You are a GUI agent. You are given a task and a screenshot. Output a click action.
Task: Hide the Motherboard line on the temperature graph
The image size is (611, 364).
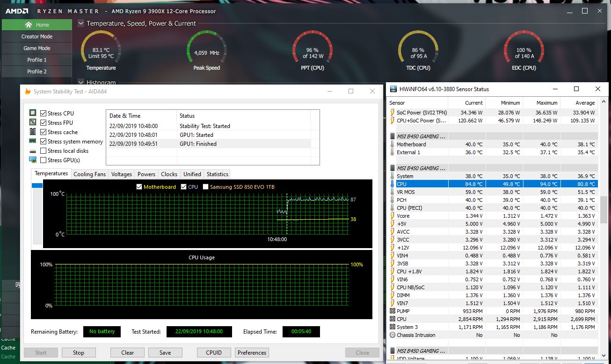tap(138, 187)
